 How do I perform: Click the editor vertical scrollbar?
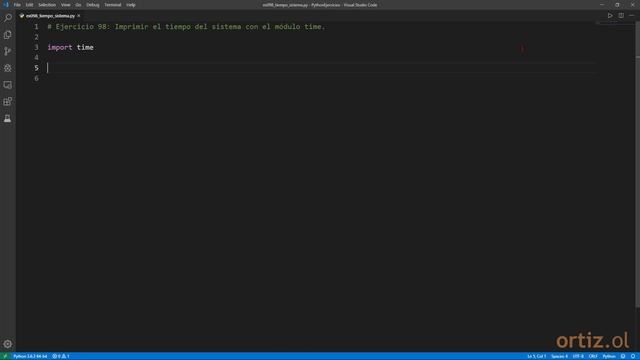click(x=637, y=165)
